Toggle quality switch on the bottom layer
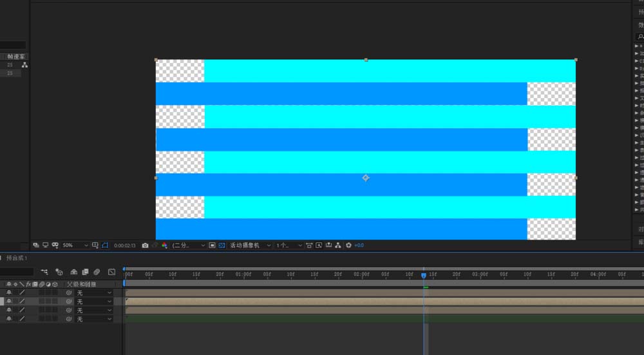 (22, 319)
